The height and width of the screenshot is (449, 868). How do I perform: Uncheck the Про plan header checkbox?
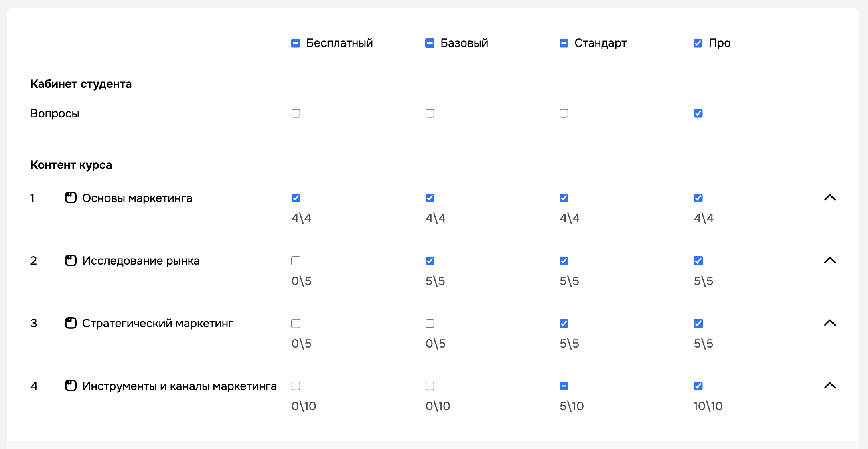pos(698,43)
